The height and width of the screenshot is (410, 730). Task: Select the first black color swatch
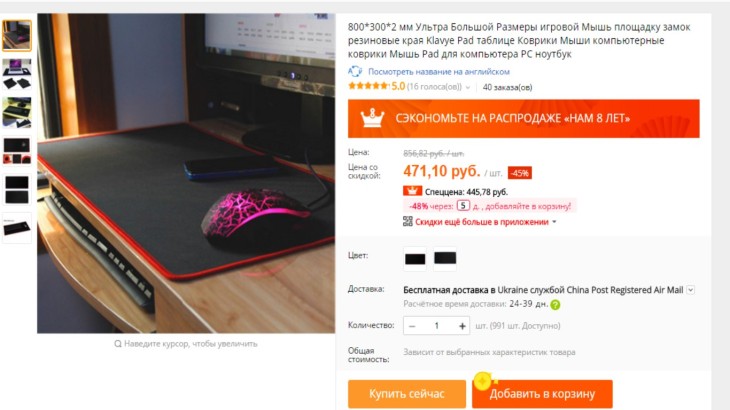coord(415,259)
